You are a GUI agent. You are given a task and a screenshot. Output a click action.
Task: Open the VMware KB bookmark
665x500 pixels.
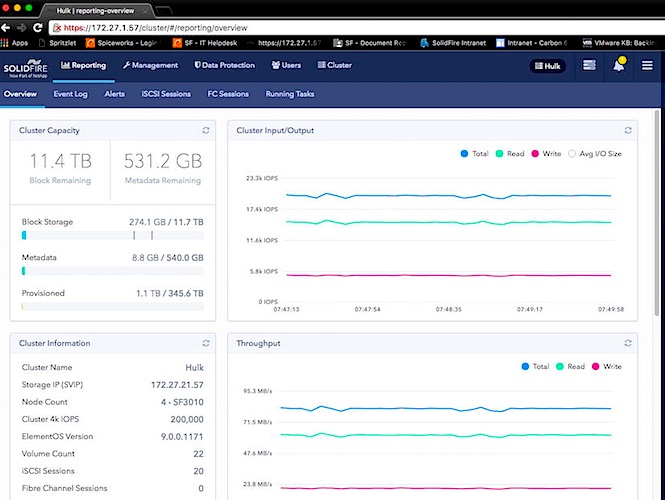(620, 43)
